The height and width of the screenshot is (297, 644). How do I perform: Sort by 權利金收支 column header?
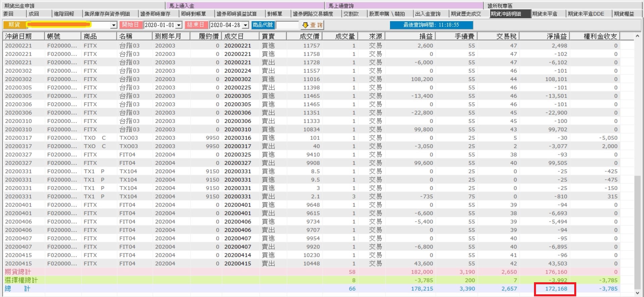pyautogui.click(x=595, y=36)
